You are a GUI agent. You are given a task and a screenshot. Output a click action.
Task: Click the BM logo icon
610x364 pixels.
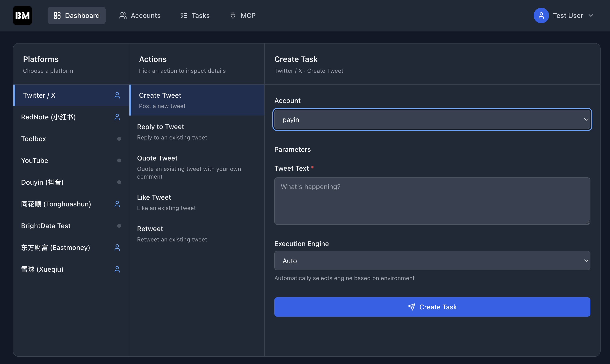22,15
